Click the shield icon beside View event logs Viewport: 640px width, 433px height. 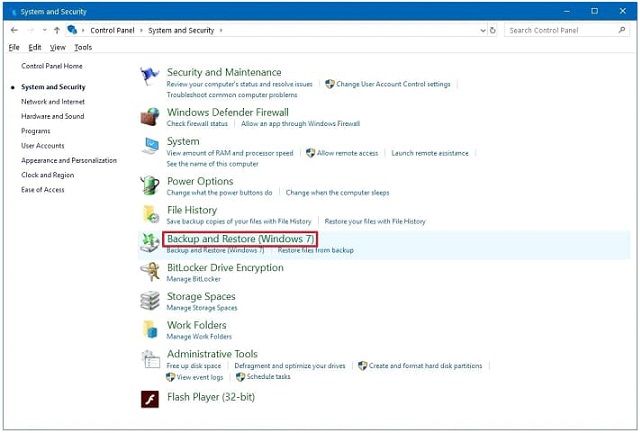point(171,377)
